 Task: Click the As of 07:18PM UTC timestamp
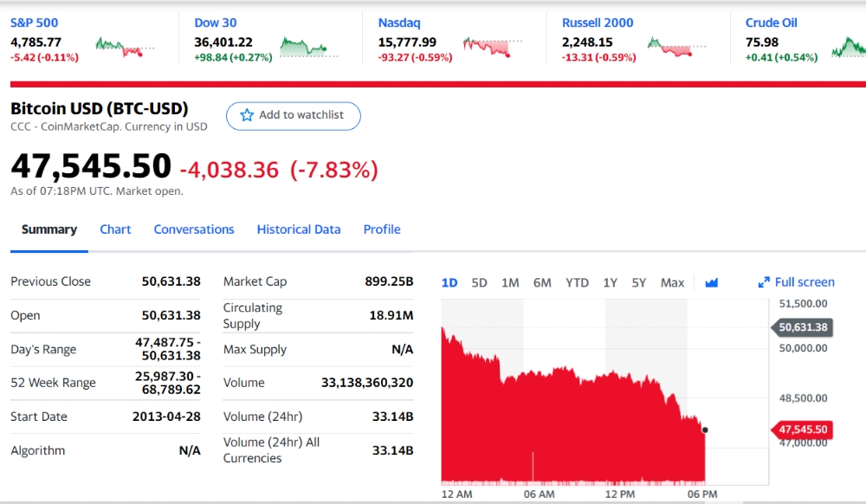click(97, 191)
